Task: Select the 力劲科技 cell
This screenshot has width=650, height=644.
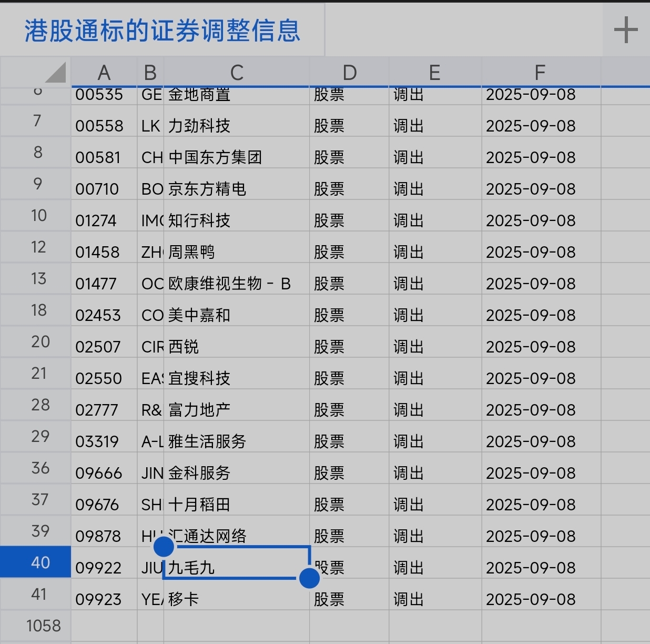Action: click(x=237, y=121)
